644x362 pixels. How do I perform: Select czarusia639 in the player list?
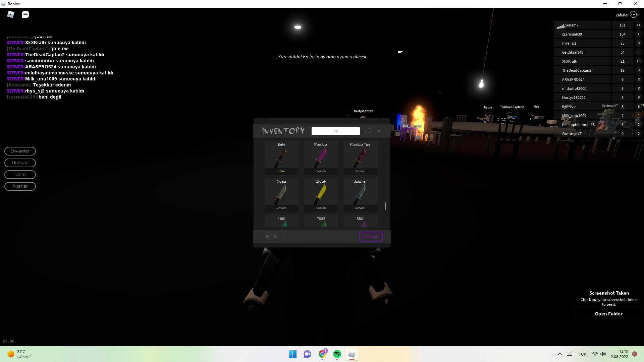tap(582, 34)
